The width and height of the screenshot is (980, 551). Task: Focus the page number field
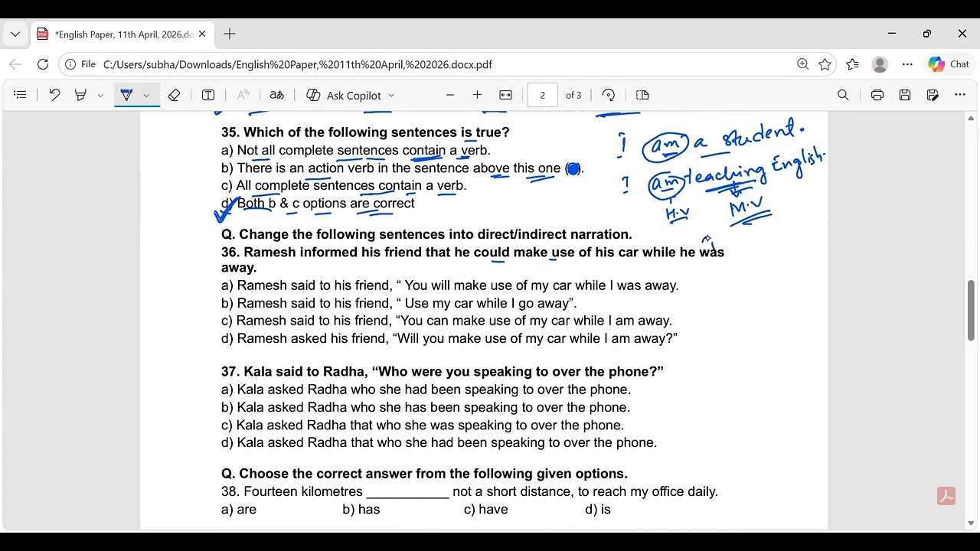543,95
